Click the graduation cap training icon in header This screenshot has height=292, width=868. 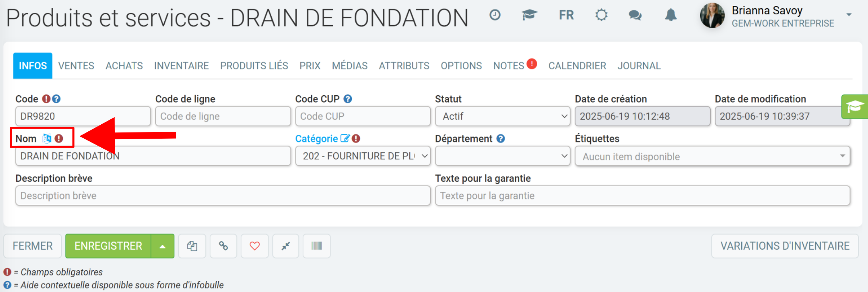coord(529,15)
